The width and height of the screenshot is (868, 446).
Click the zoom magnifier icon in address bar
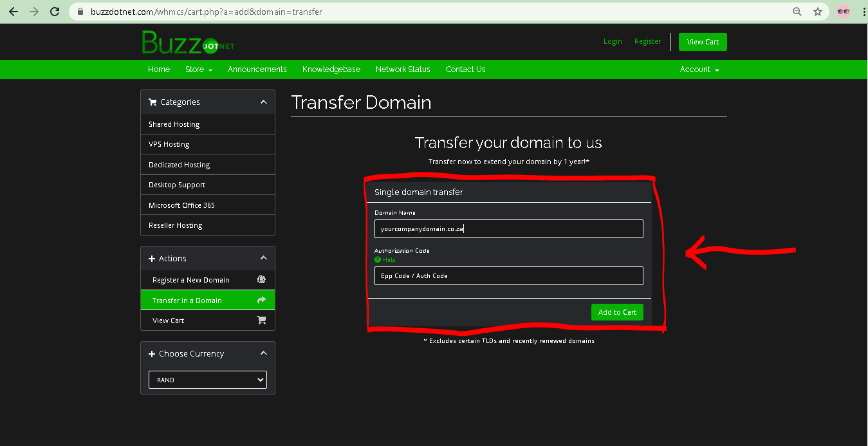pyautogui.click(x=797, y=12)
